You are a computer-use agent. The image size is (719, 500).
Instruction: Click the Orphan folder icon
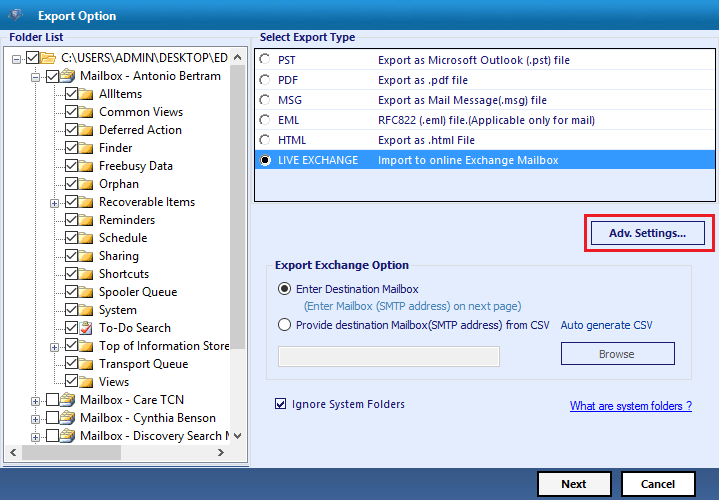pos(86,184)
